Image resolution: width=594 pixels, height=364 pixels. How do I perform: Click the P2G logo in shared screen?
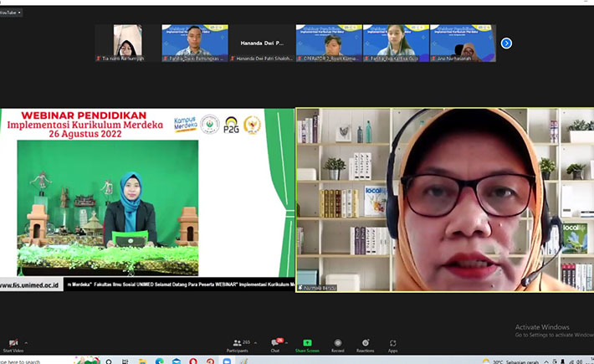tap(232, 125)
